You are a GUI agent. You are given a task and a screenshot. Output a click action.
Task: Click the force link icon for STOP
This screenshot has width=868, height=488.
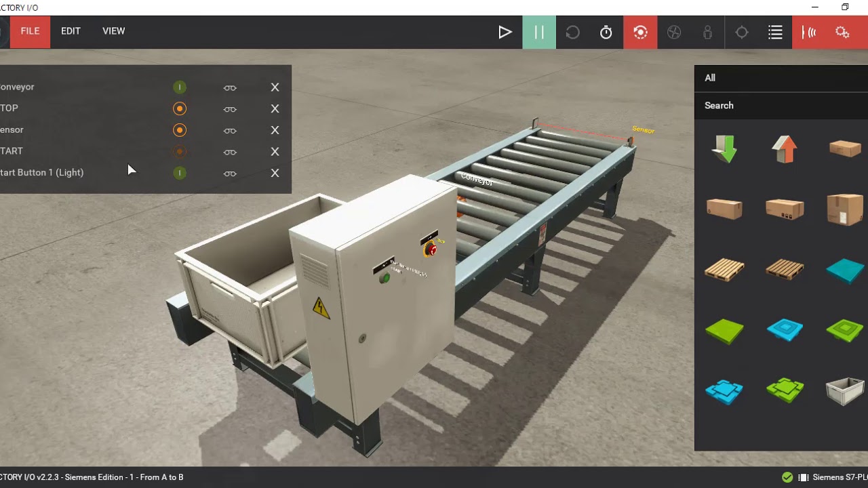[230, 109]
